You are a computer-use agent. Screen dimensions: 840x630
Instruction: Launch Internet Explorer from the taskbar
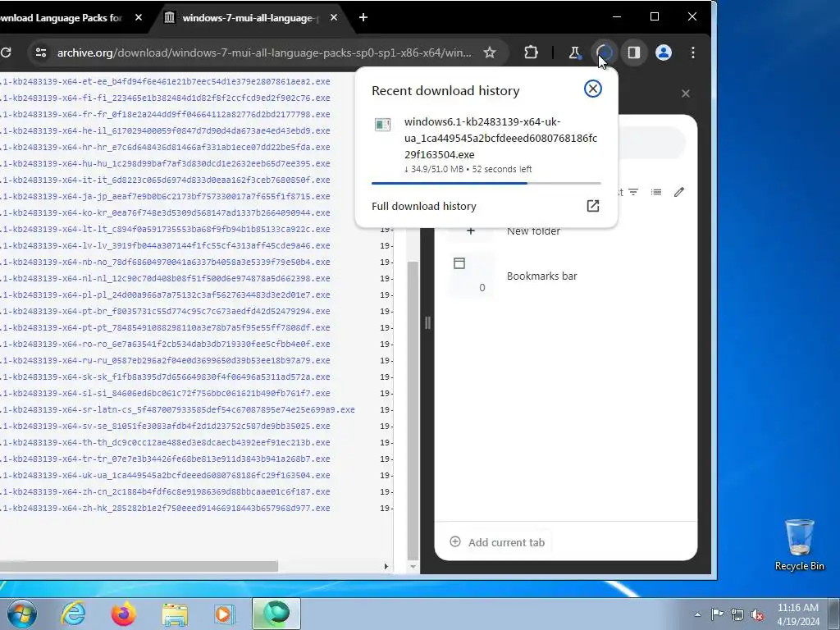pyautogui.click(x=73, y=614)
